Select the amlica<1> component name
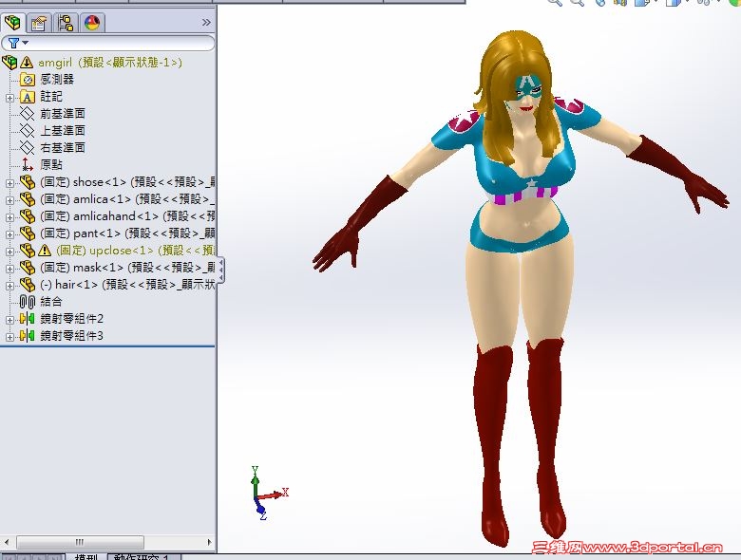 (x=127, y=199)
